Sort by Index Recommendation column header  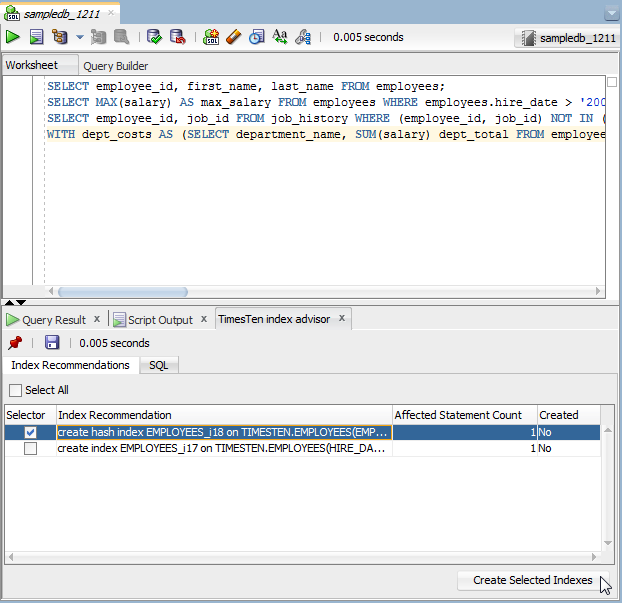pyautogui.click(x=224, y=415)
